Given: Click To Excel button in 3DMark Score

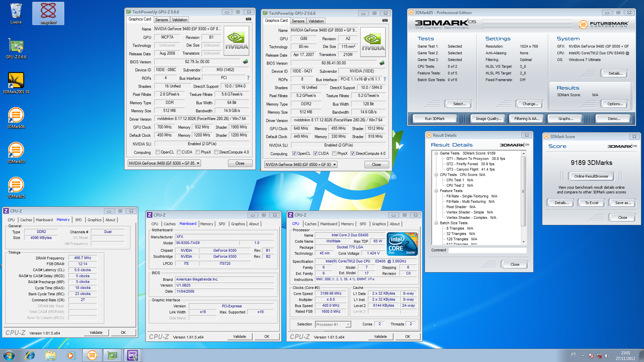Looking at the screenshot, I should pos(592,203).
